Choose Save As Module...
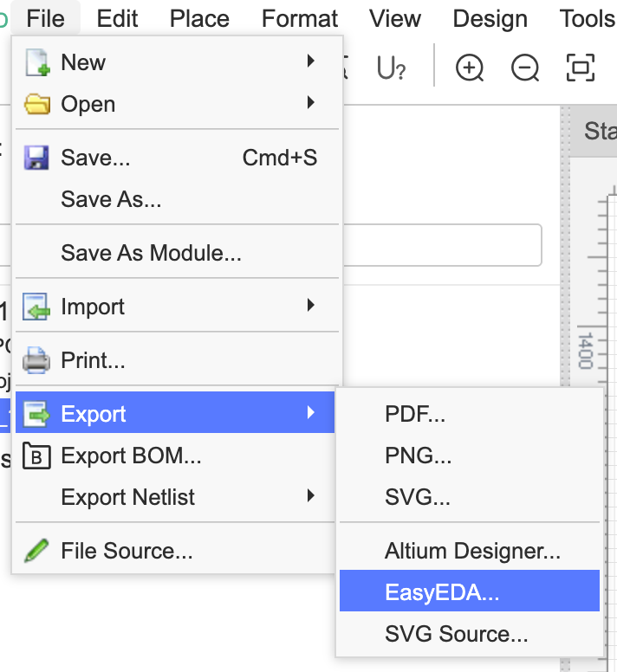This screenshot has width=617, height=672. click(x=151, y=254)
